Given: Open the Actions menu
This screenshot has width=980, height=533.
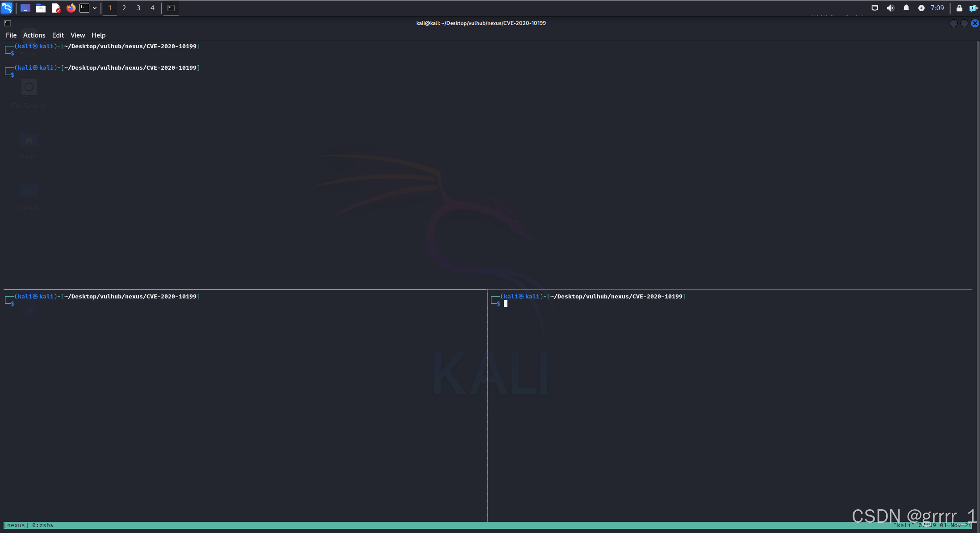Looking at the screenshot, I should (x=34, y=35).
